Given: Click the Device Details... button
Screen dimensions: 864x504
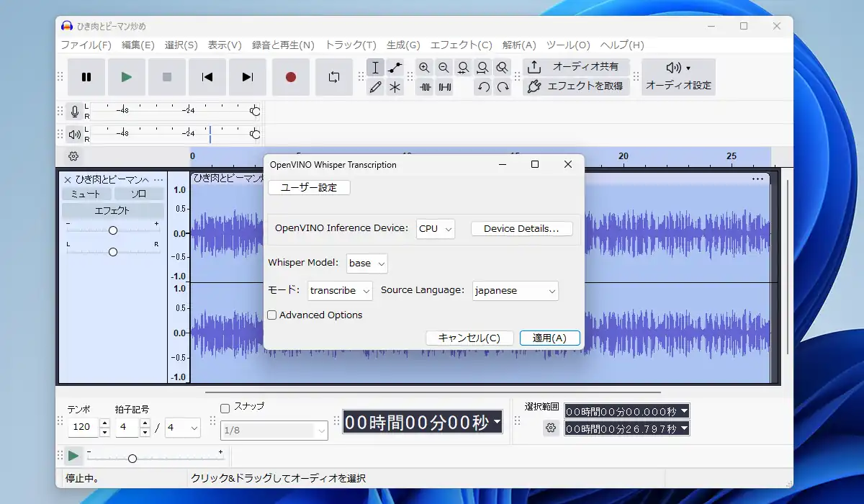Looking at the screenshot, I should point(521,229).
